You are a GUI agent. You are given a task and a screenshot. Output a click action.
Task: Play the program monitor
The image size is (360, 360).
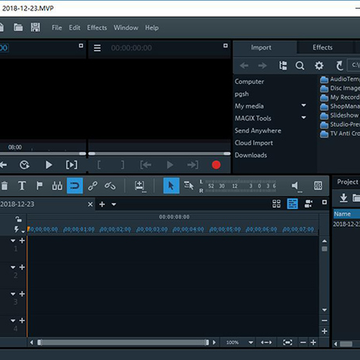(49, 165)
